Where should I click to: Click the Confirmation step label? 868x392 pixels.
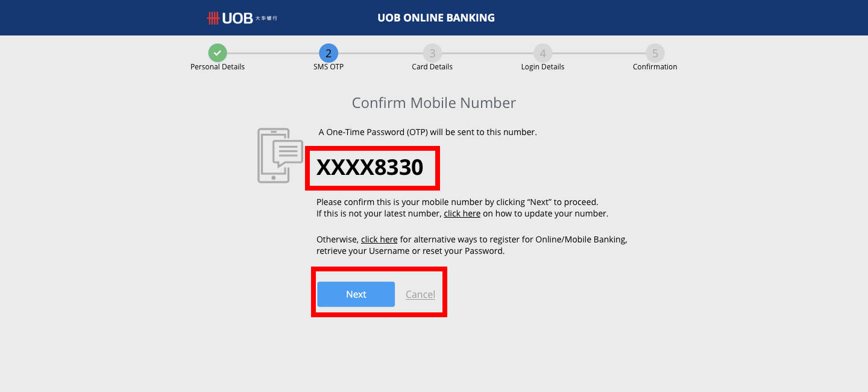655,67
